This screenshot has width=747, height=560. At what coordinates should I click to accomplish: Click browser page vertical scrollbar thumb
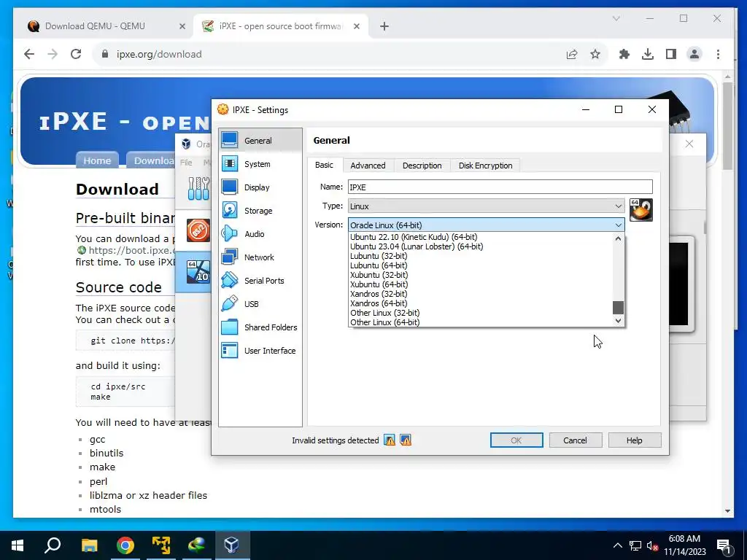pos(727,125)
